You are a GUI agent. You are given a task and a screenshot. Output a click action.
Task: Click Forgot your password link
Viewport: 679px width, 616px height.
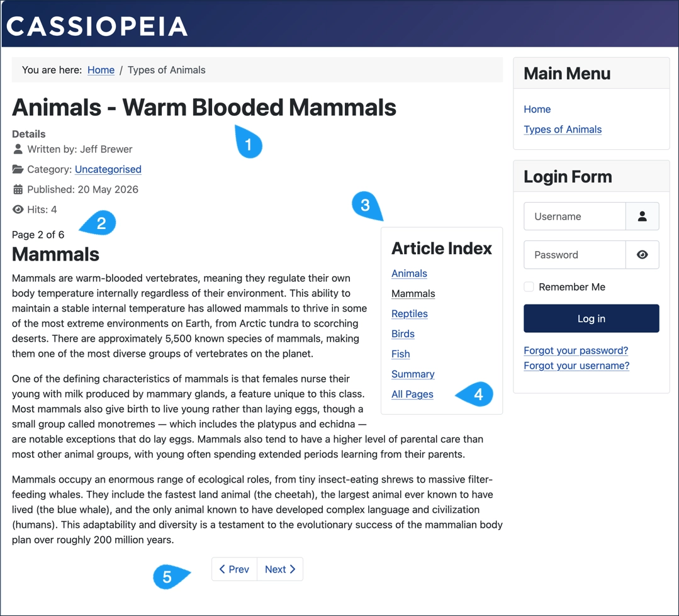tap(576, 350)
